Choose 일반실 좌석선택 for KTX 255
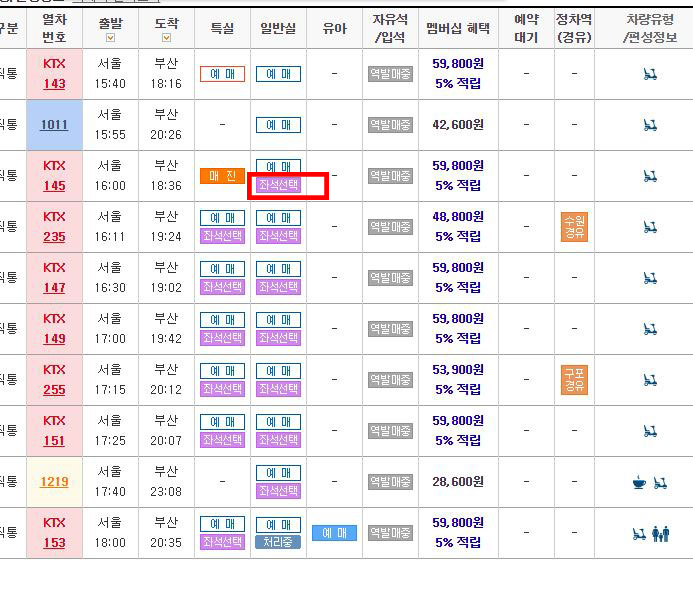693x613 pixels. pyautogui.click(x=278, y=389)
